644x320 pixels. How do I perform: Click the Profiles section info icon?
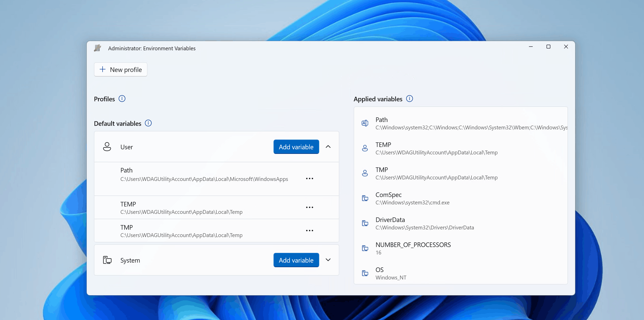click(122, 99)
